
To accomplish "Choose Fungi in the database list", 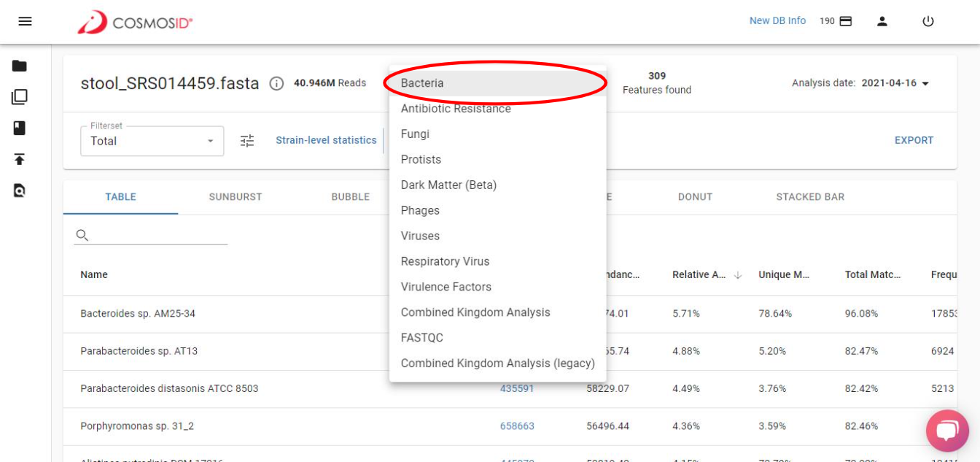I will (498, 134).
